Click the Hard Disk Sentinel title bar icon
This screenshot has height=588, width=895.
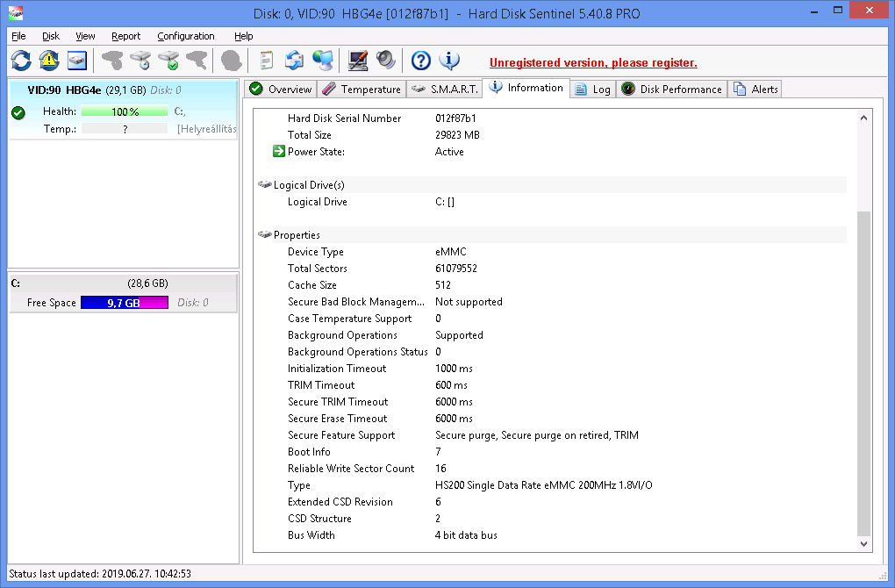pyautogui.click(x=16, y=12)
